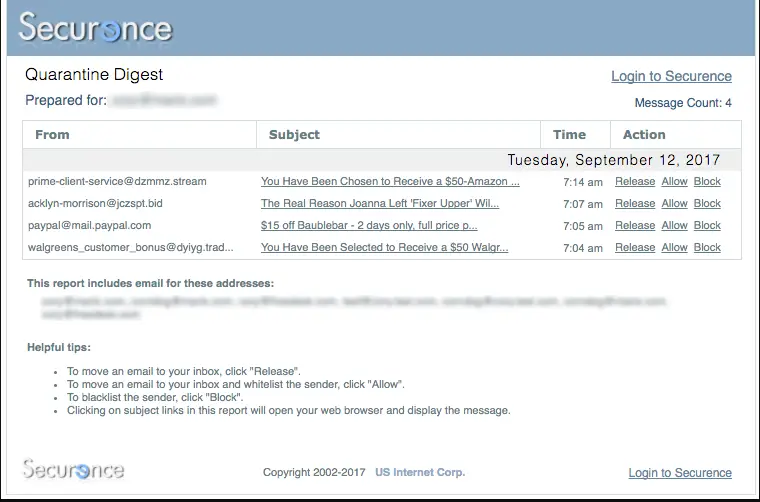Viewport: 760px width, 502px height.
Task: Click the 7:07 am time cell
Action: point(583,204)
